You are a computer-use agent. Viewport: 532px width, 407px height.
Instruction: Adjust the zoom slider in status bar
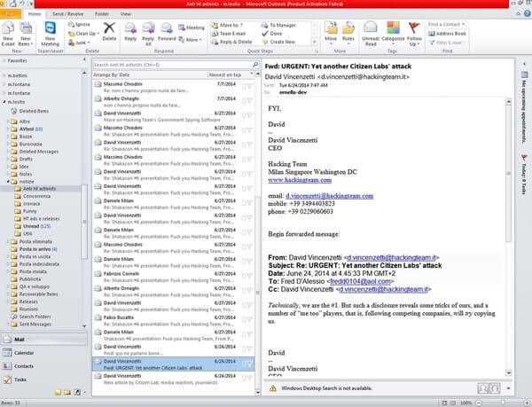click(x=501, y=403)
